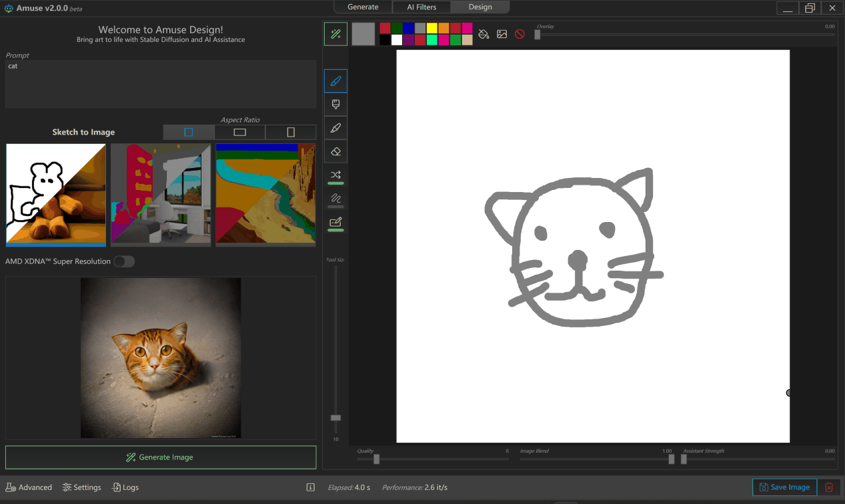Toggle the squiggle line option
Viewport: 845px width, 504px height.
(335, 198)
